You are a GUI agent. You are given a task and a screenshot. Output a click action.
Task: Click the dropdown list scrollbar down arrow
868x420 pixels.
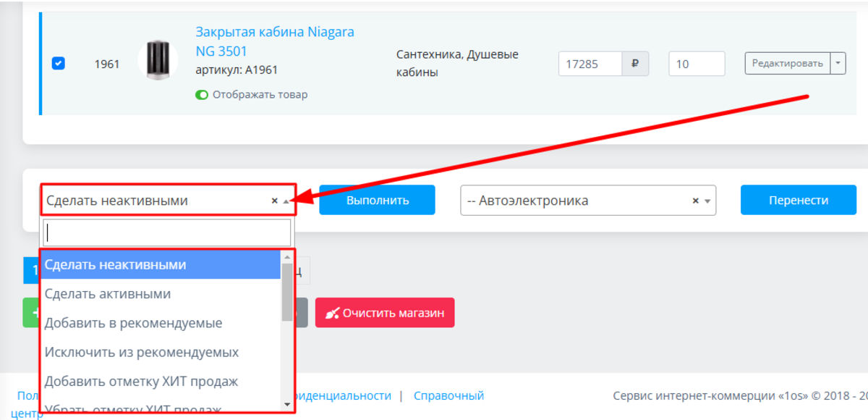point(287,404)
